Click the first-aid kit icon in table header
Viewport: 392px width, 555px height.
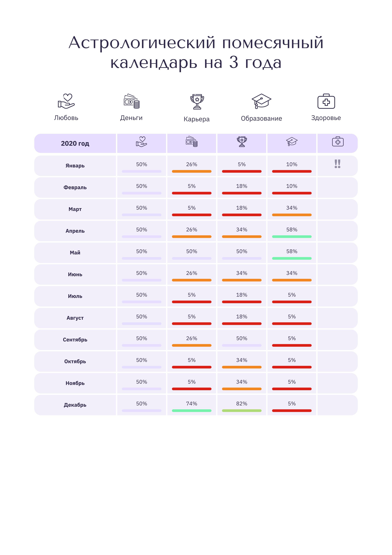pos(338,142)
